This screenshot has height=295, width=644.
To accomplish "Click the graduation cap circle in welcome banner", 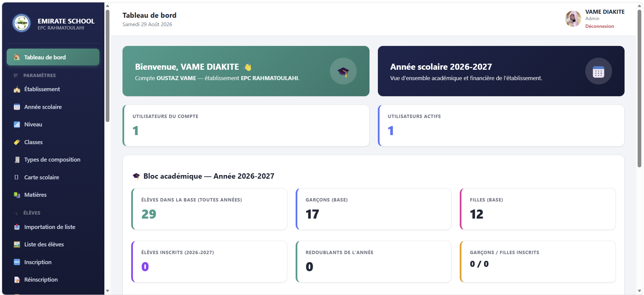I will [343, 71].
